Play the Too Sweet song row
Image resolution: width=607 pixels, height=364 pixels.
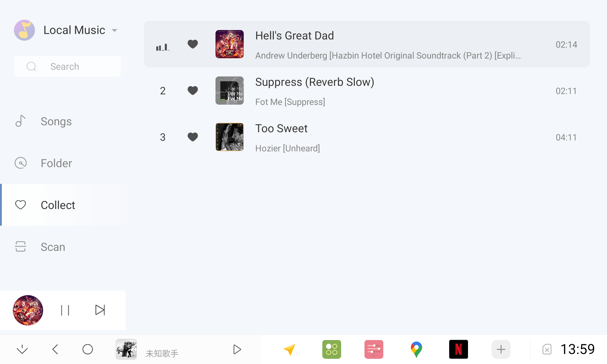pos(367,137)
